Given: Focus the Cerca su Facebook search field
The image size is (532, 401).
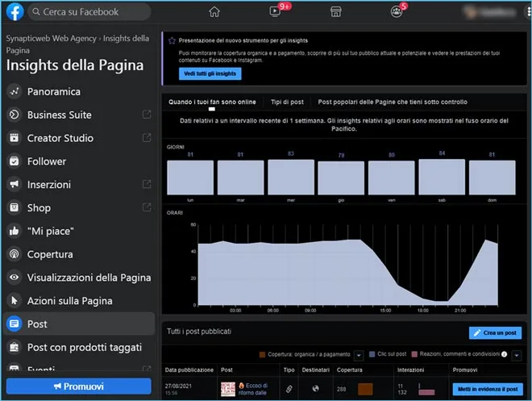Looking at the screenshot, I should [89, 12].
